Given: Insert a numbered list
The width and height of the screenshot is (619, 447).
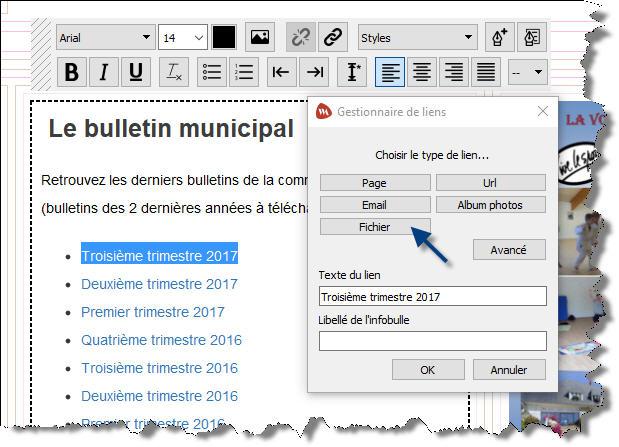Looking at the screenshot, I should pyautogui.click(x=243, y=72).
